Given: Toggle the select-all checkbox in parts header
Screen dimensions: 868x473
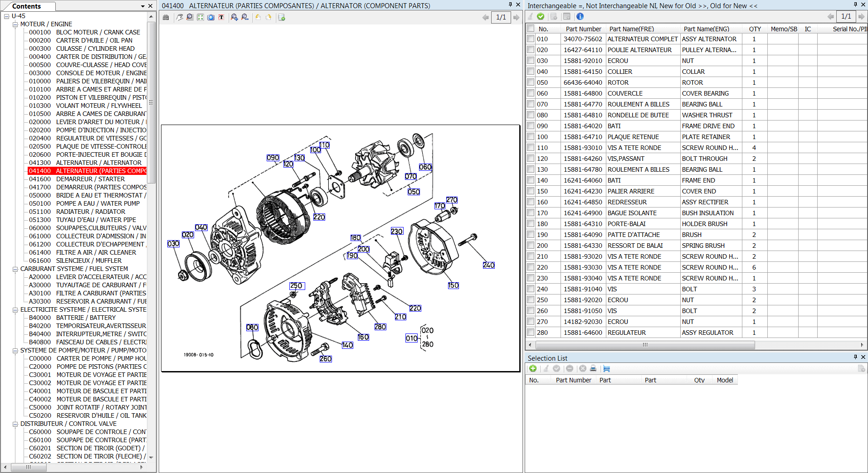Looking at the screenshot, I should click(531, 29).
